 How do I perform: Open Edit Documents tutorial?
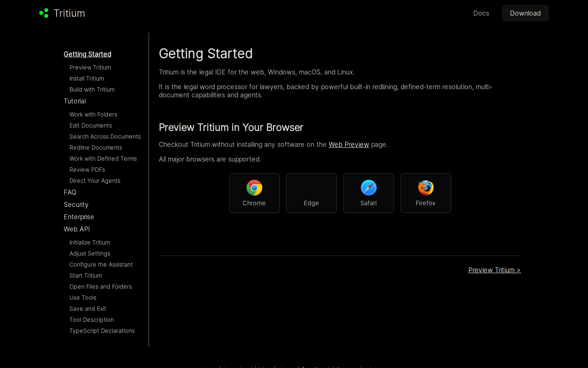pyautogui.click(x=91, y=126)
